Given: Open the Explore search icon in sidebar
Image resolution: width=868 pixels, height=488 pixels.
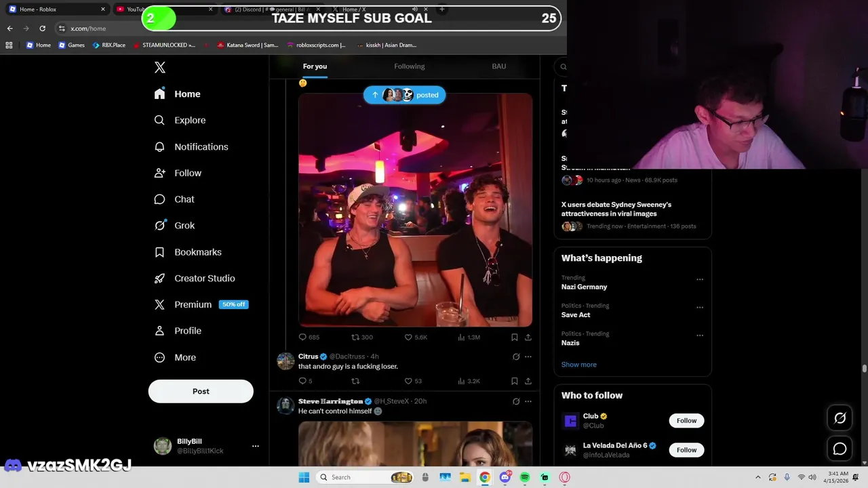Looking at the screenshot, I should click(x=159, y=120).
